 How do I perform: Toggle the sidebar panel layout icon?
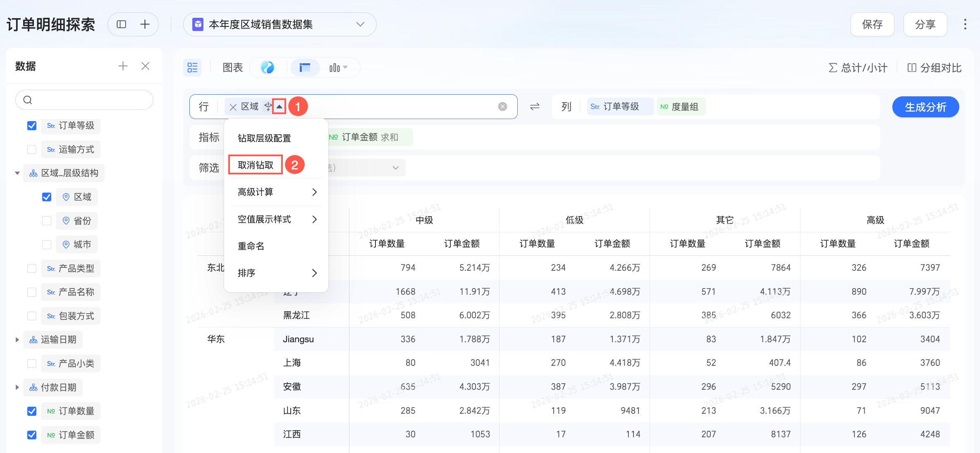click(x=121, y=24)
